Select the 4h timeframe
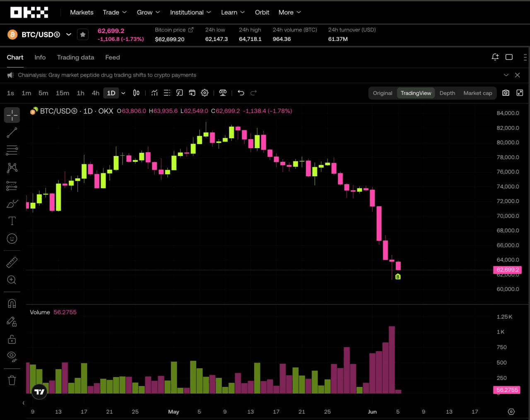 coord(96,93)
